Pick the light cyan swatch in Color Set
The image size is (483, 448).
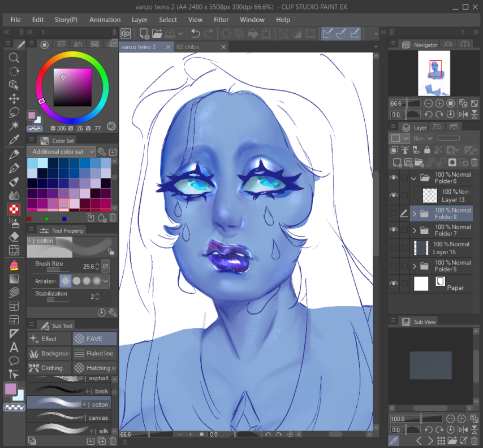(42, 163)
